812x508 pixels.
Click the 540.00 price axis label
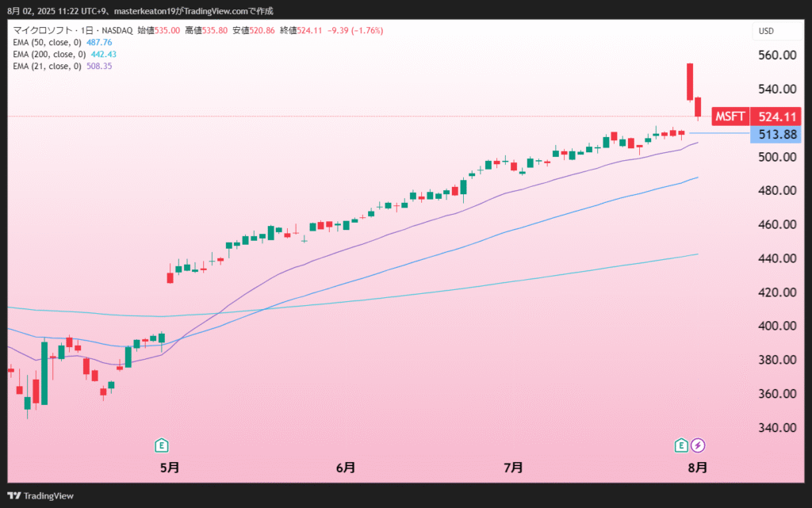(777, 89)
